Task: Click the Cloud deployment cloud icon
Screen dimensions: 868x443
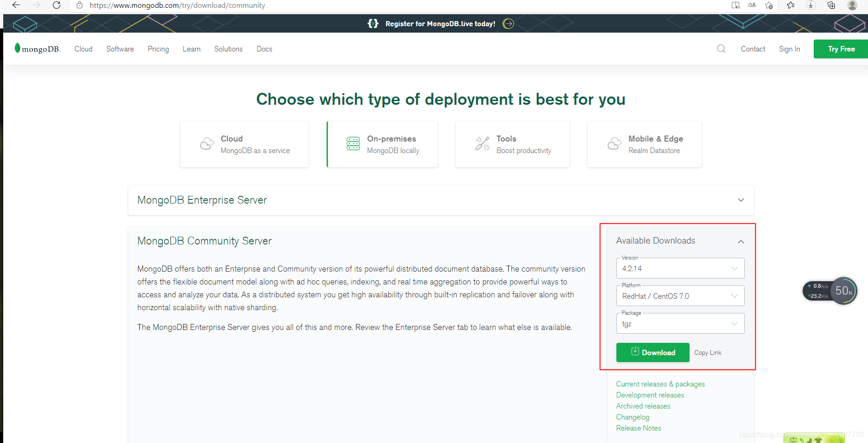Action: click(207, 144)
